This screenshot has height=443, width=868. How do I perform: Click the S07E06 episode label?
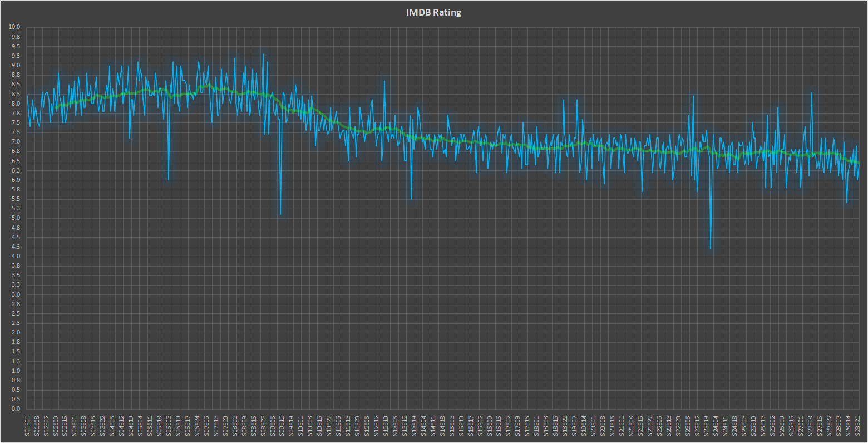tap(206, 426)
